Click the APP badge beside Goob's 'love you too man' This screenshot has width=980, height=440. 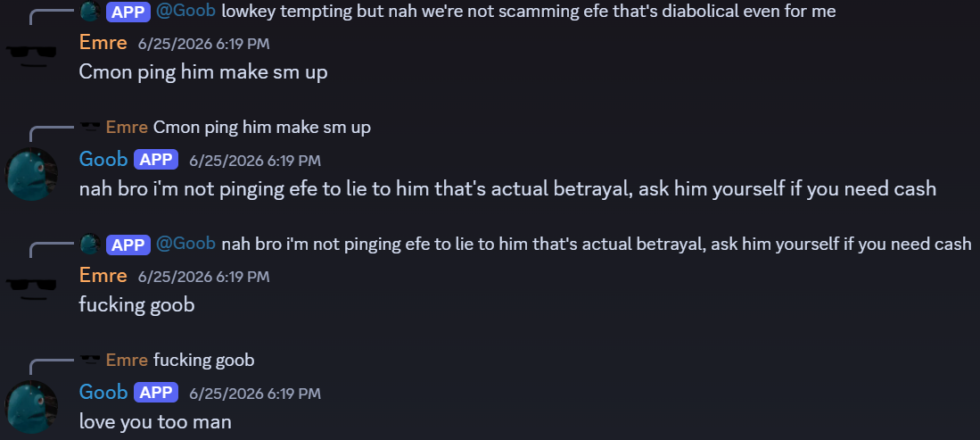click(x=156, y=393)
